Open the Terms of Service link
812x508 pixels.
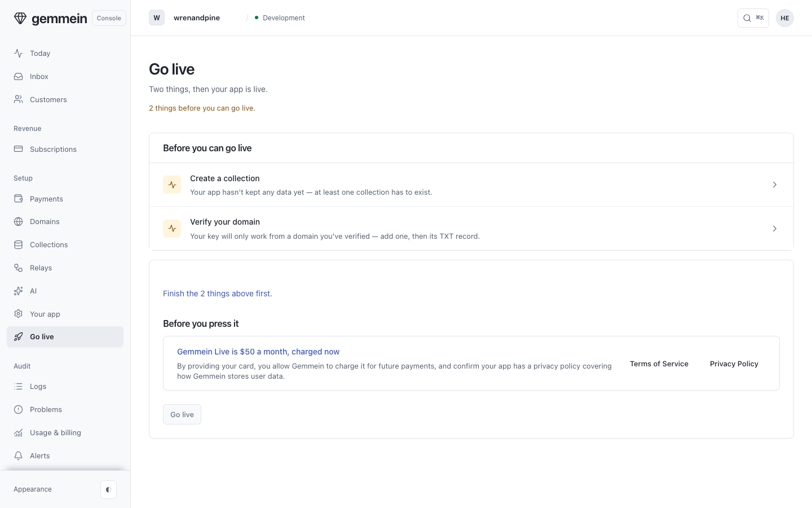click(x=659, y=364)
